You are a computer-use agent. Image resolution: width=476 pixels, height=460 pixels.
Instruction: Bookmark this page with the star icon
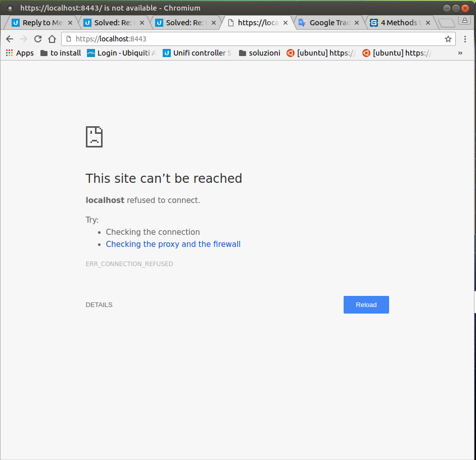[x=448, y=39]
